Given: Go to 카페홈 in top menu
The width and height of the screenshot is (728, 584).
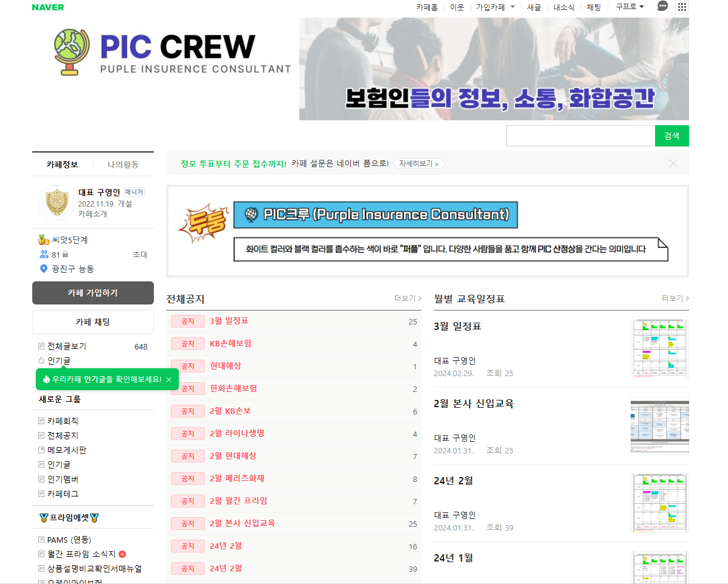Looking at the screenshot, I should click(427, 7).
